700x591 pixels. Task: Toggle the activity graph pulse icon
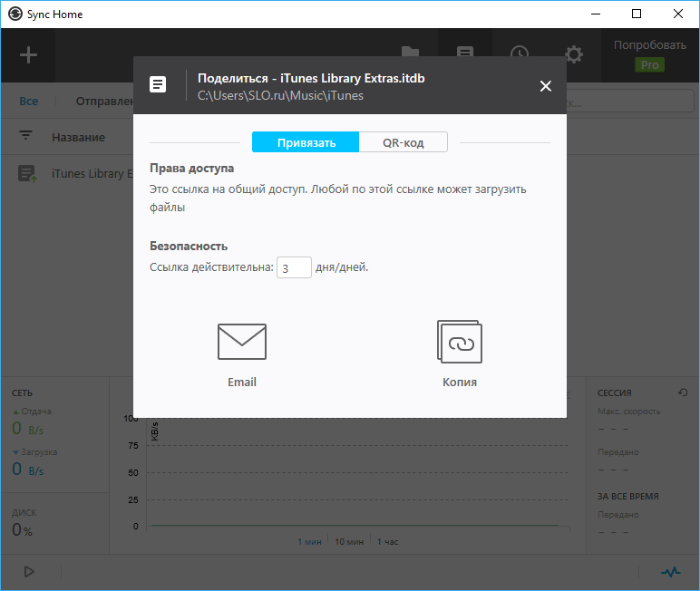pos(671,572)
